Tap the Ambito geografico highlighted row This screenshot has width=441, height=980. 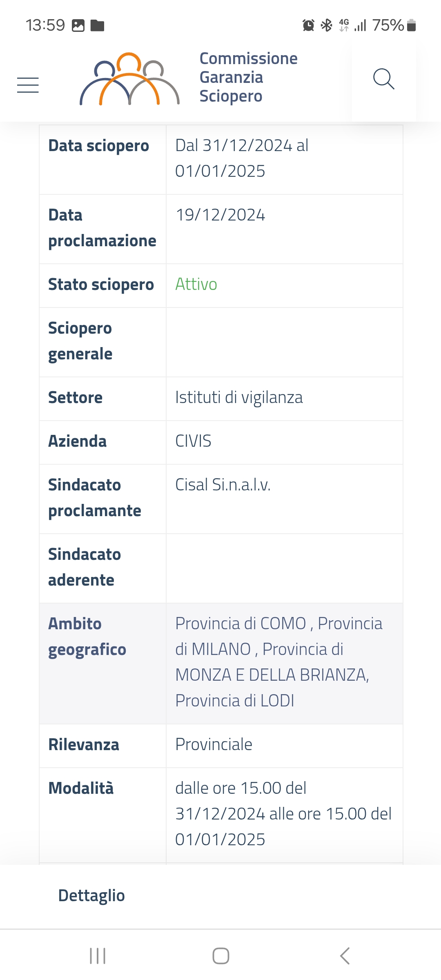221,664
